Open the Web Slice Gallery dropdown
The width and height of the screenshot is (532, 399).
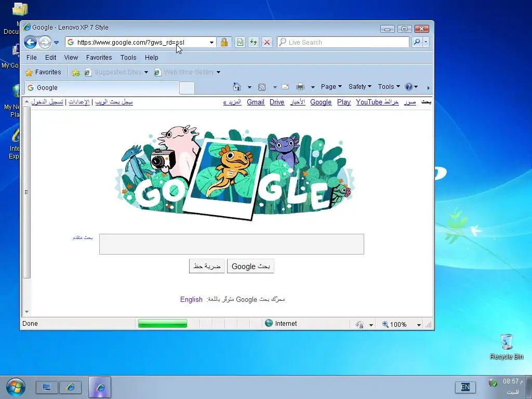pos(187,72)
